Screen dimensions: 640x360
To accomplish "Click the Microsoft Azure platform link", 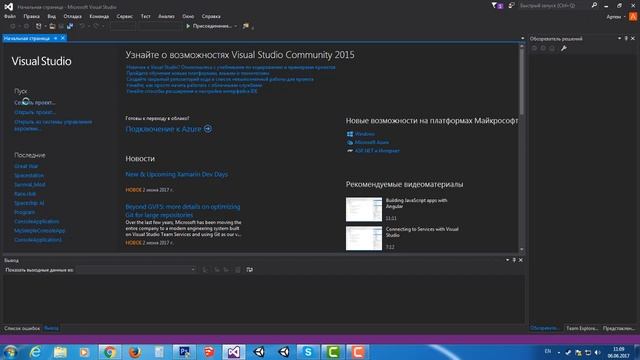I will click(x=371, y=142).
